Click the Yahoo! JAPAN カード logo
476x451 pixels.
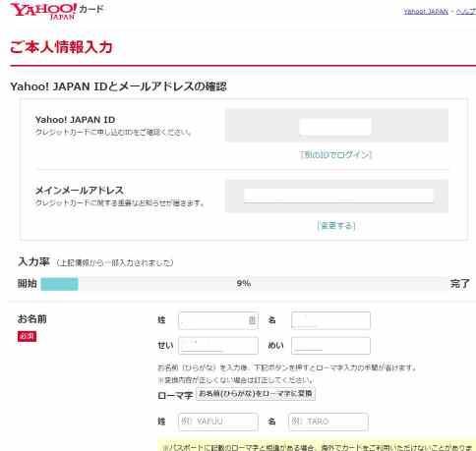tap(56, 12)
